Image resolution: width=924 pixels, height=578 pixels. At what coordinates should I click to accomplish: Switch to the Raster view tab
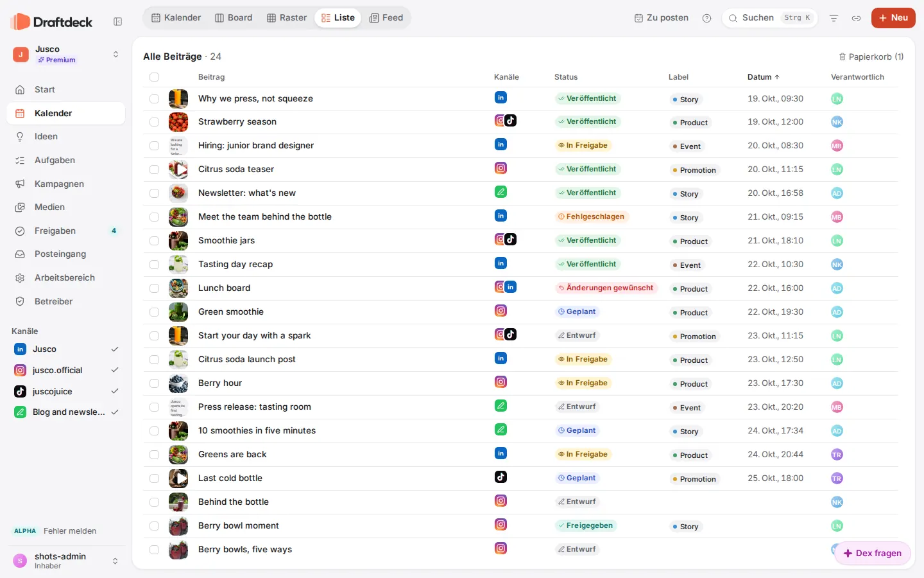[287, 18]
